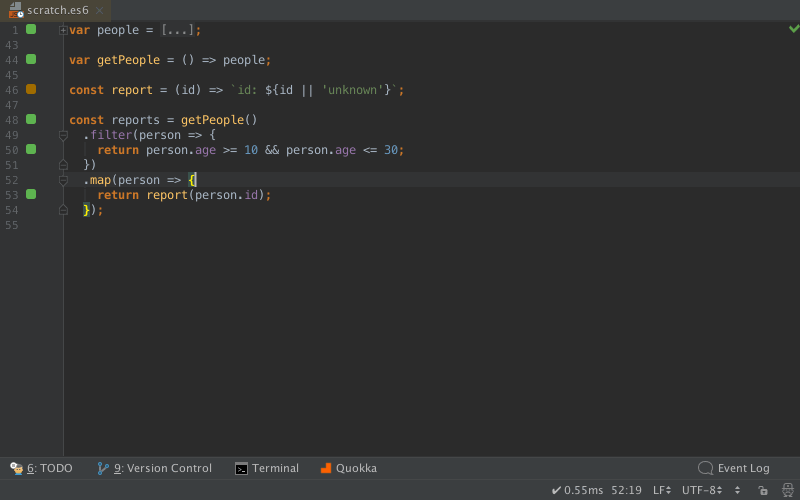The width and height of the screenshot is (800, 500).
Task: Collapse the filter callback fold on line 49
Action: [x=63, y=135]
